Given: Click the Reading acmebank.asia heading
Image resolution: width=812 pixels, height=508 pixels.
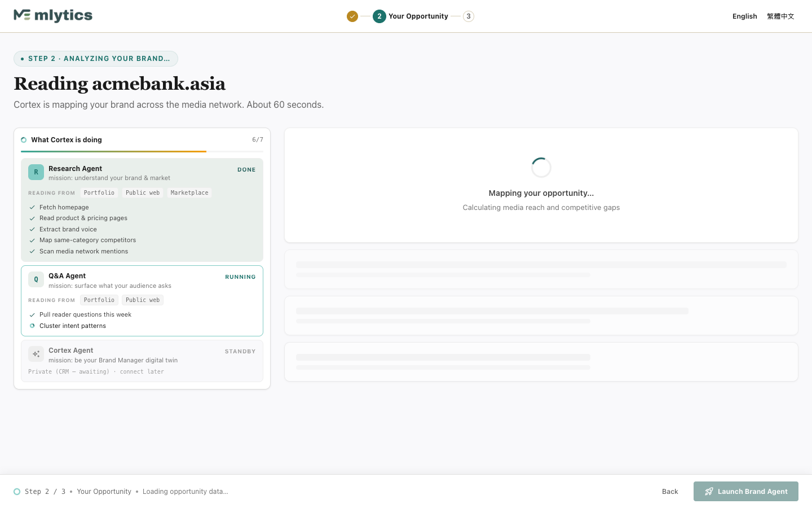Looking at the screenshot, I should pos(120,84).
